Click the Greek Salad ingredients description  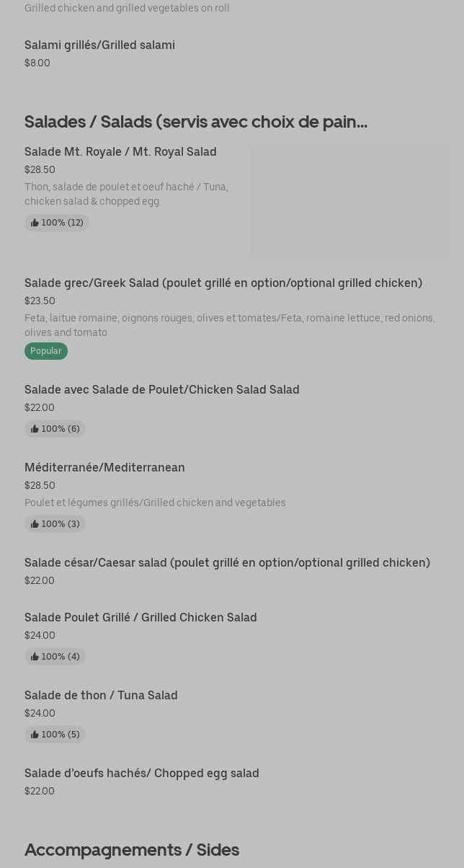(x=229, y=325)
